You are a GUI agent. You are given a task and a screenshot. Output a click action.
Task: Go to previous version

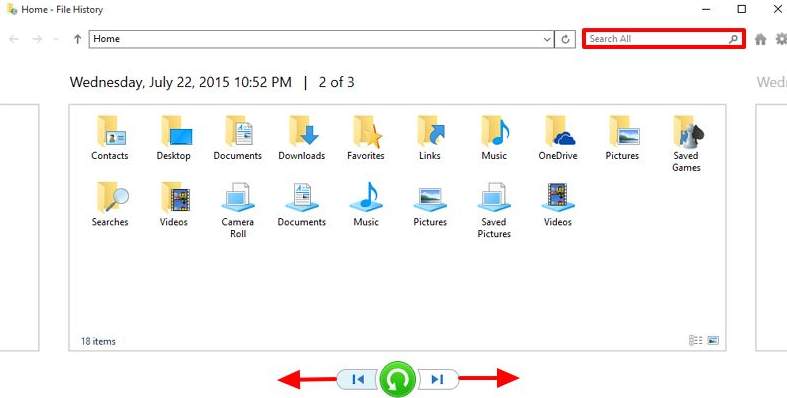pyautogui.click(x=357, y=379)
